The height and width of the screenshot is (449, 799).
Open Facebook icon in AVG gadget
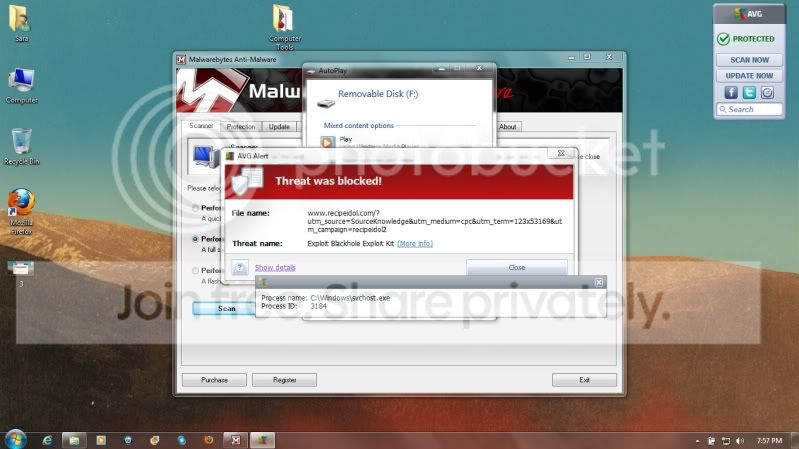729,92
